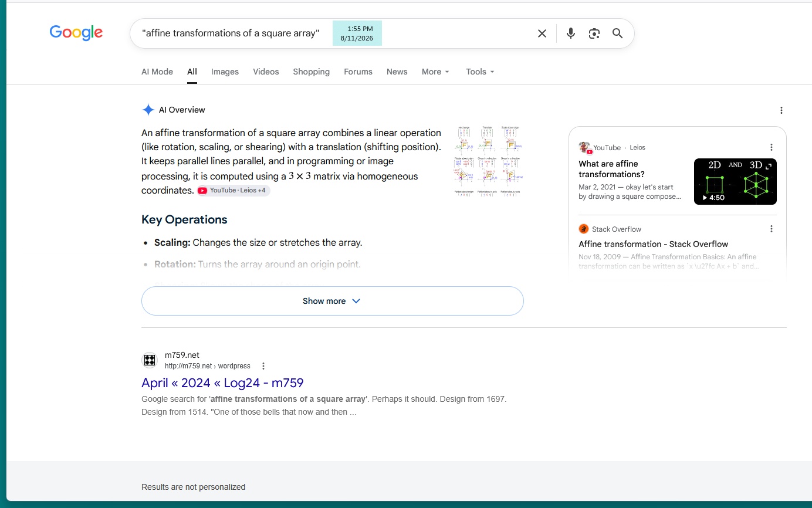This screenshot has height=508, width=812.
Task: Click the "Mar 2, 2021" video description snippet
Action: click(630, 192)
